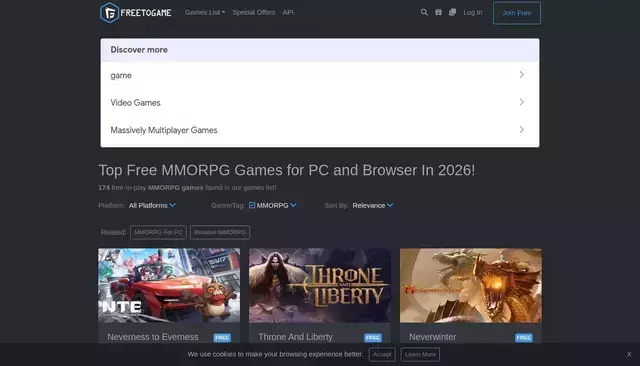Click chevron beside 'game' row
This screenshot has height=366, width=640.
pos(521,75)
